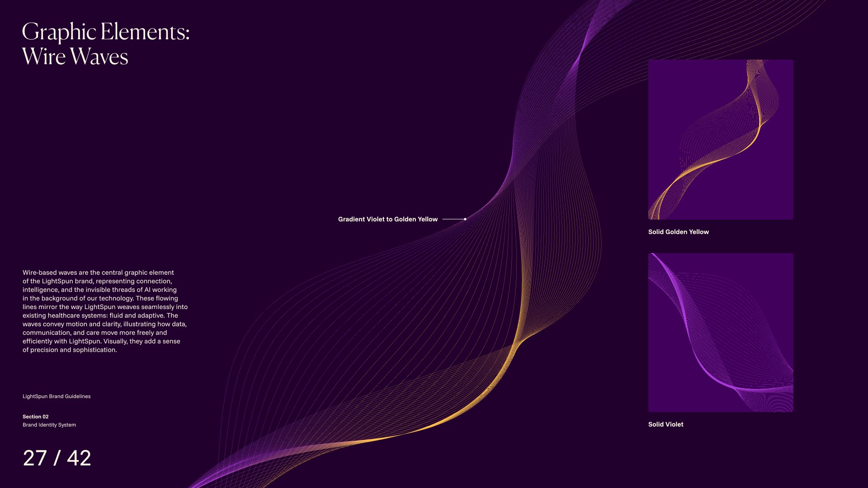Click the Solid Golden Yellow wave thumbnail

tap(721, 139)
